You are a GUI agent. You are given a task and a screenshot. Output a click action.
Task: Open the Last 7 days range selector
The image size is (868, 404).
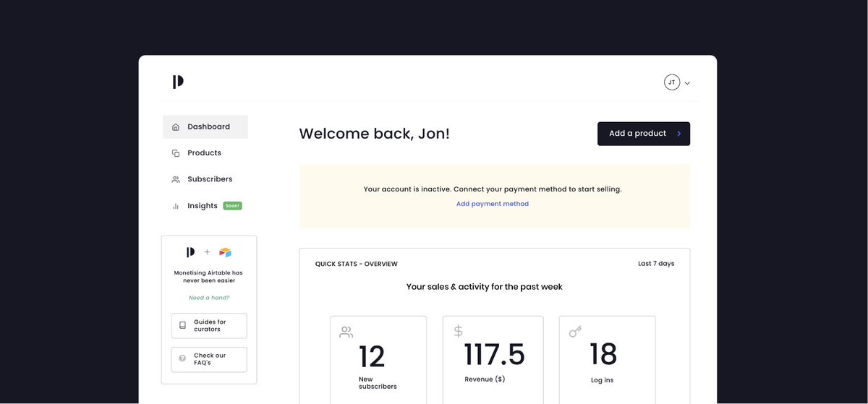pyautogui.click(x=656, y=264)
